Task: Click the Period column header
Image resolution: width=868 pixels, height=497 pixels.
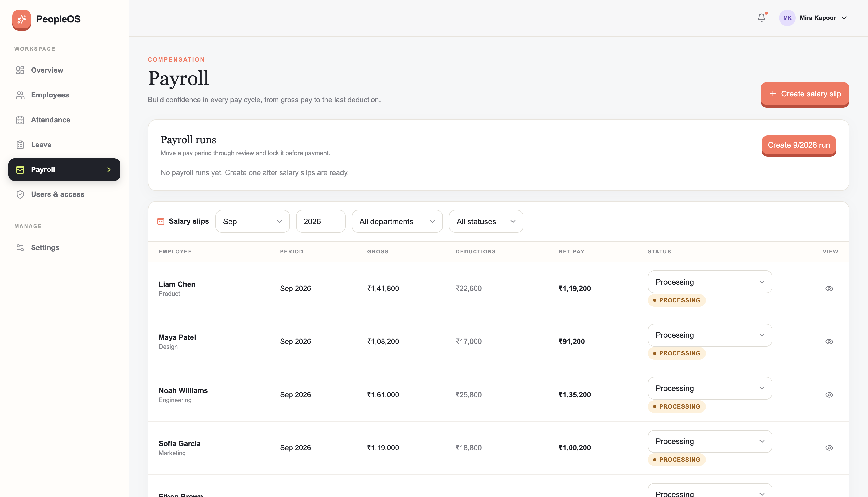Action: pos(291,252)
